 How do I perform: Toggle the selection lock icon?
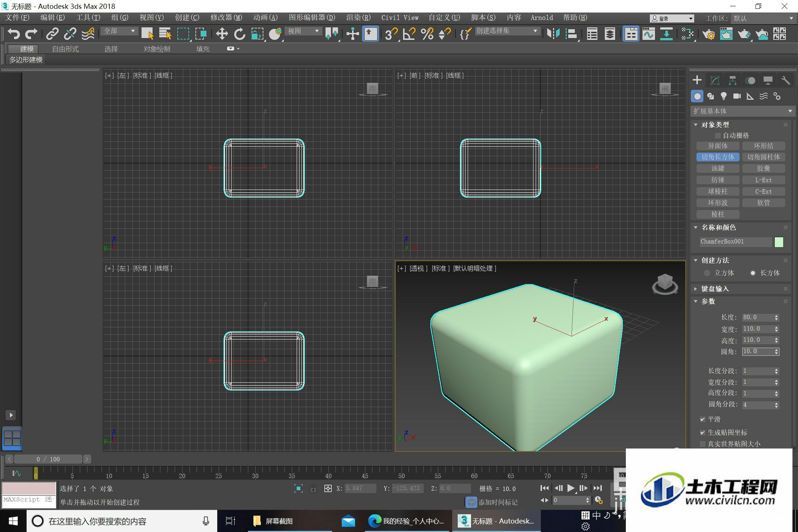click(x=313, y=488)
